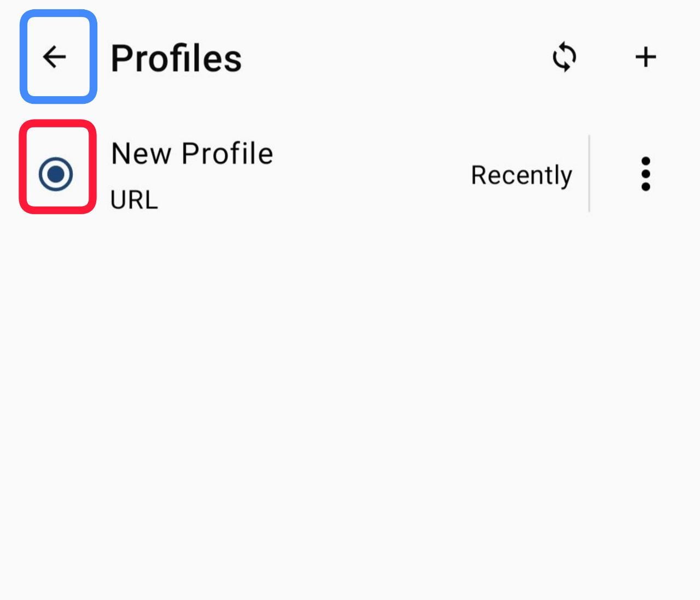Activate the New Profile entry's radio toggle
700x600 pixels.
(x=56, y=174)
